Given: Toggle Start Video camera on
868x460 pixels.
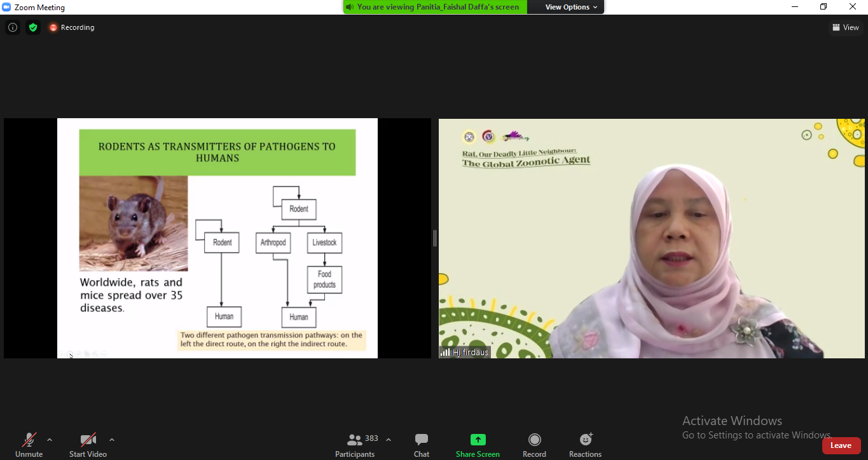Looking at the screenshot, I should coord(88,445).
